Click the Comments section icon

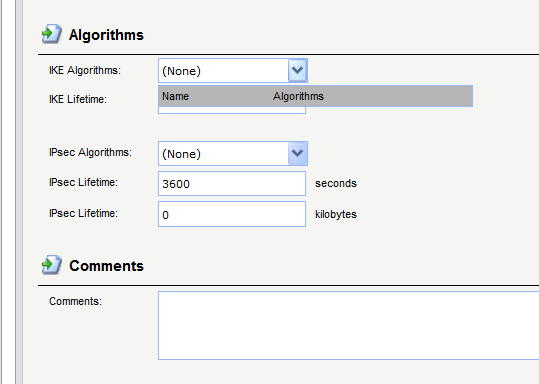(52, 265)
